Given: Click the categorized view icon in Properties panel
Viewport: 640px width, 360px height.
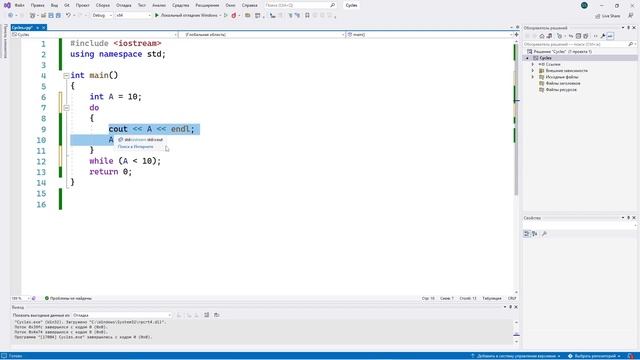Looking at the screenshot, I should (x=527, y=234).
